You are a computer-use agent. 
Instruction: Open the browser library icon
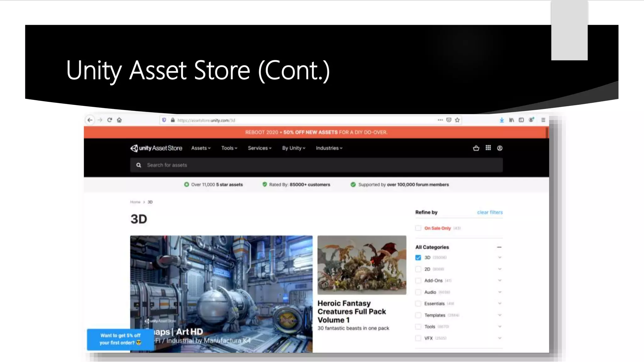pos(512,120)
